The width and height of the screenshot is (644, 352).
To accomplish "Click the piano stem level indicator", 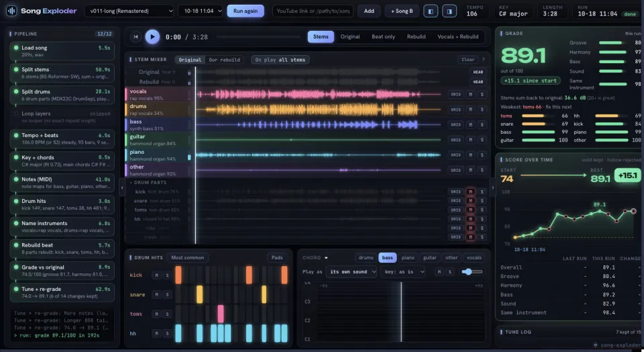I will point(189,157).
